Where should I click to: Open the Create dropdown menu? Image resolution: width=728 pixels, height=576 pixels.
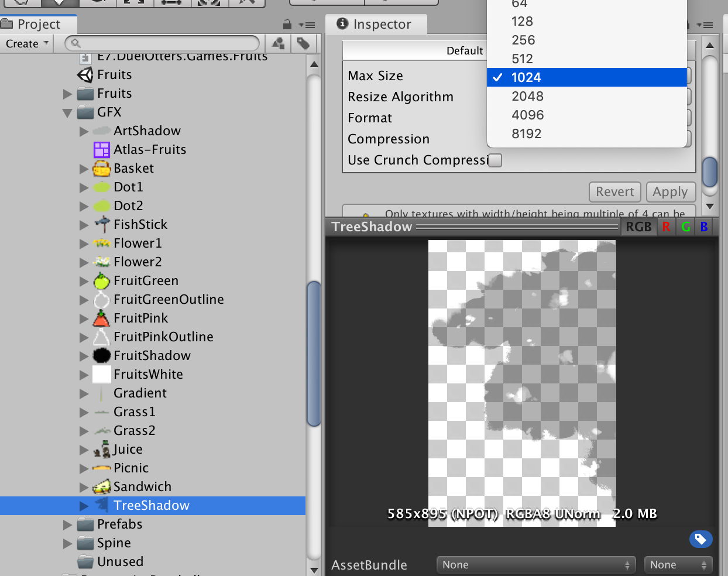click(27, 43)
